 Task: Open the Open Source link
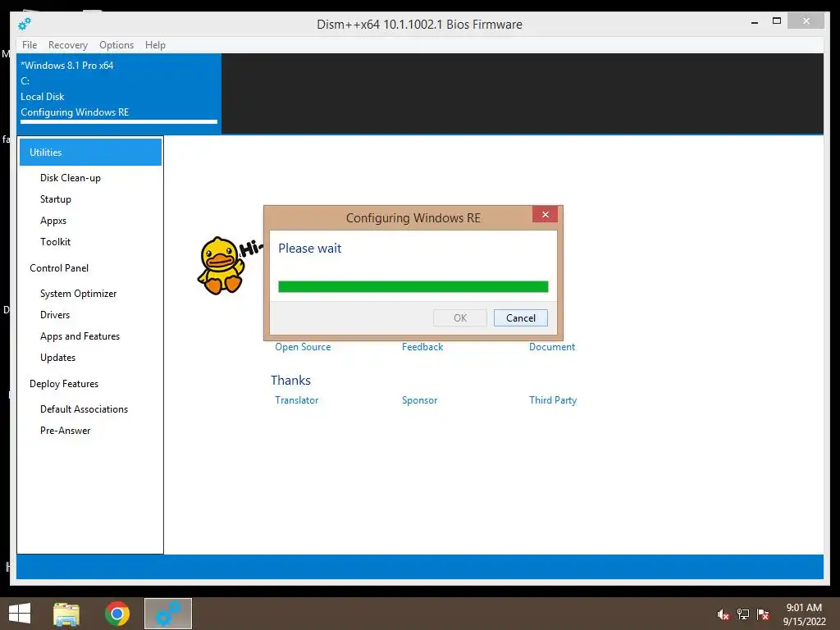pyautogui.click(x=303, y=347)
